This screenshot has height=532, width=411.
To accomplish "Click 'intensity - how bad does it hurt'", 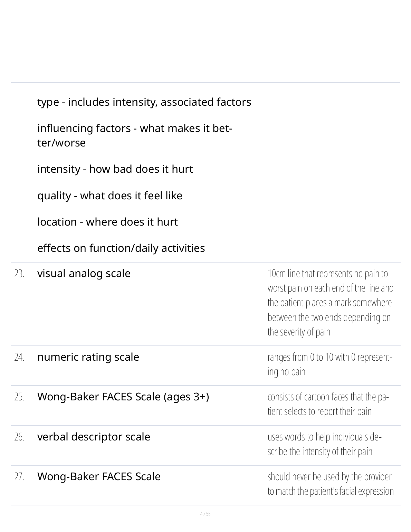I will [x=115, y=169].
